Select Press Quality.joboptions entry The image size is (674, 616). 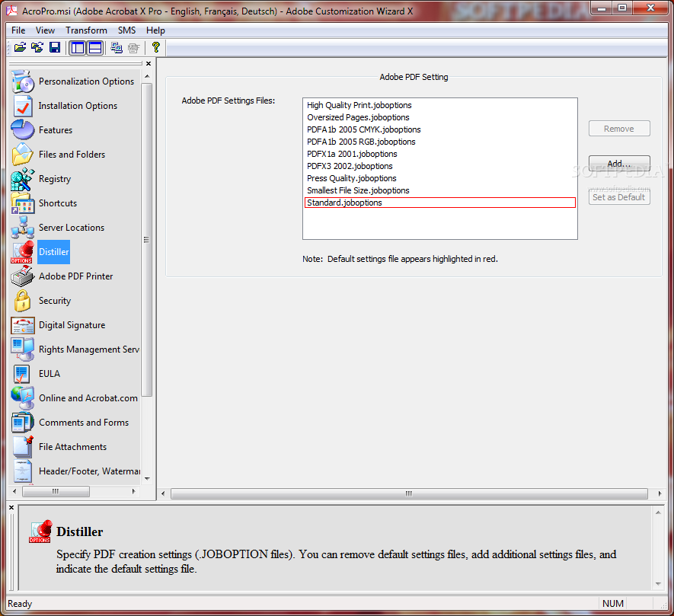pos(439,178)
